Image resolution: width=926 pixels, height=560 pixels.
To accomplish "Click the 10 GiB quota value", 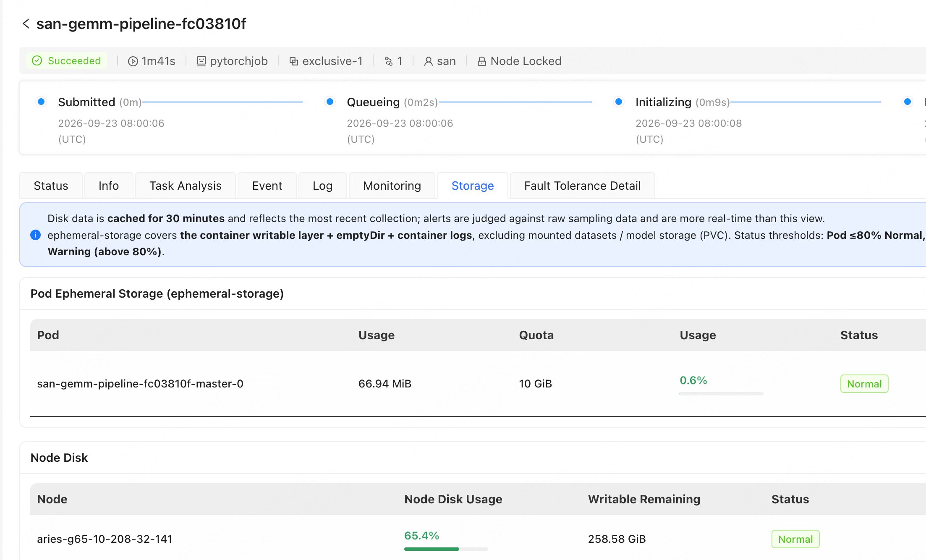I will pos(535,384).
